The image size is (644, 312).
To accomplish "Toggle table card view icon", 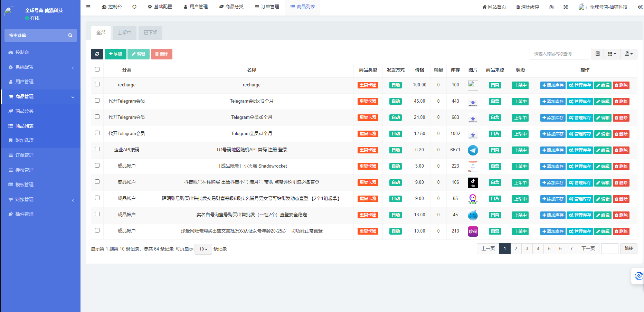I will 597,54.
